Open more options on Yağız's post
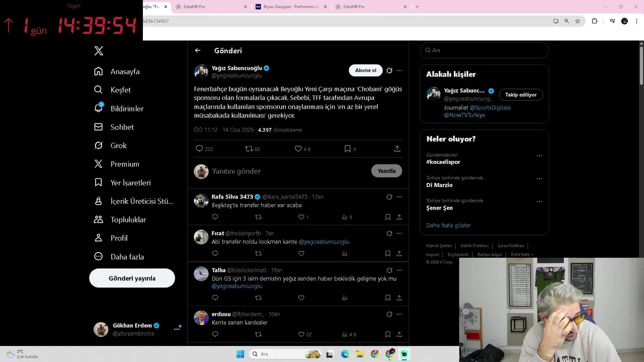The width and height of the screenshot is (644, 362). pyautogui.click(x=399, y=70)
